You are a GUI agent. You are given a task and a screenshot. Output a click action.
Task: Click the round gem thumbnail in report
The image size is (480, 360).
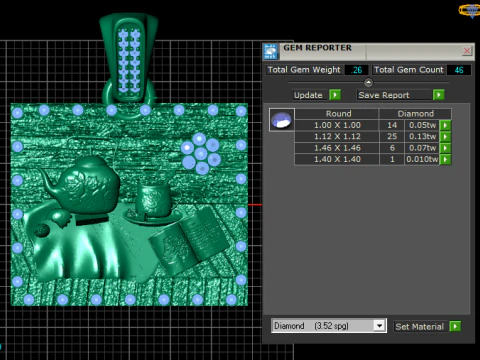coord(282,120)
